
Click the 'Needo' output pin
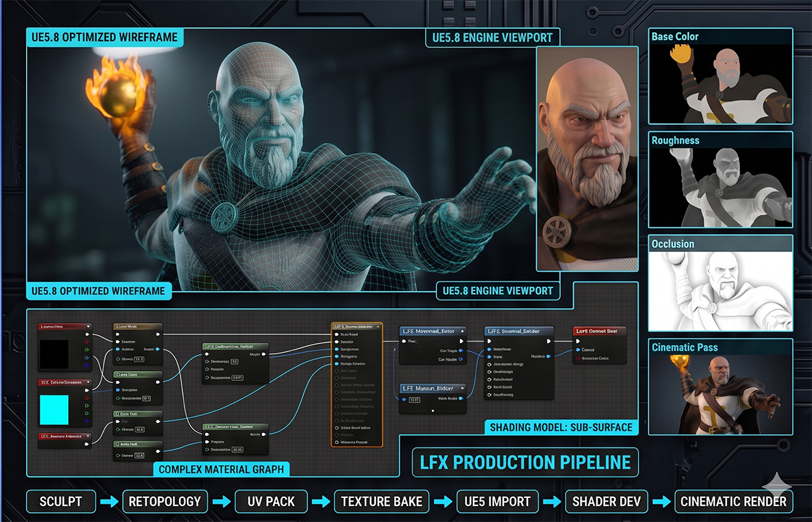tap(263, 434)
